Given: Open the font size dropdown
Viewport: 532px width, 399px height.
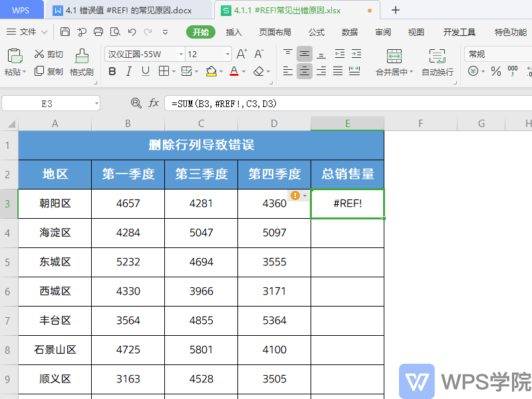Looking at the screenshot, I should [227, 55].
